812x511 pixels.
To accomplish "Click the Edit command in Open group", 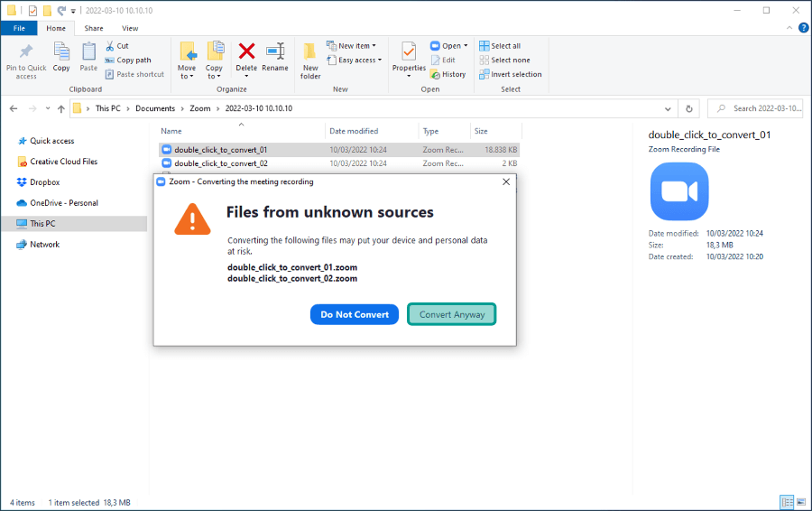I will 443,60.
